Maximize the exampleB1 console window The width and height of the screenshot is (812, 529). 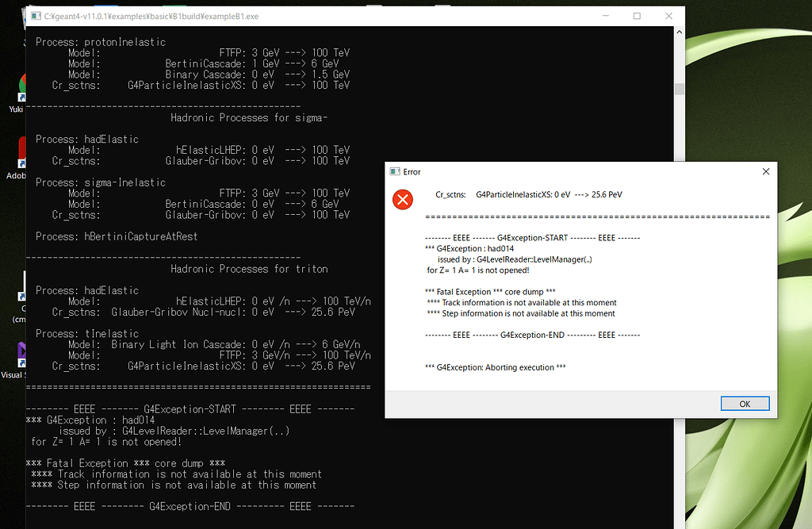click(637, 16)
